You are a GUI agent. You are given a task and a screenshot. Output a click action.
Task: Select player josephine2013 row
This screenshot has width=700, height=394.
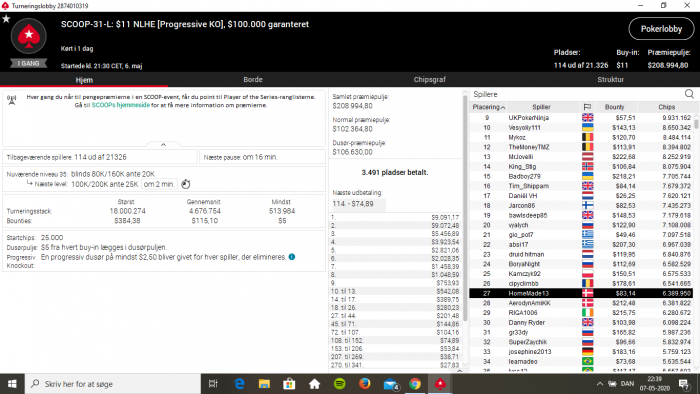tap(581, 352)
